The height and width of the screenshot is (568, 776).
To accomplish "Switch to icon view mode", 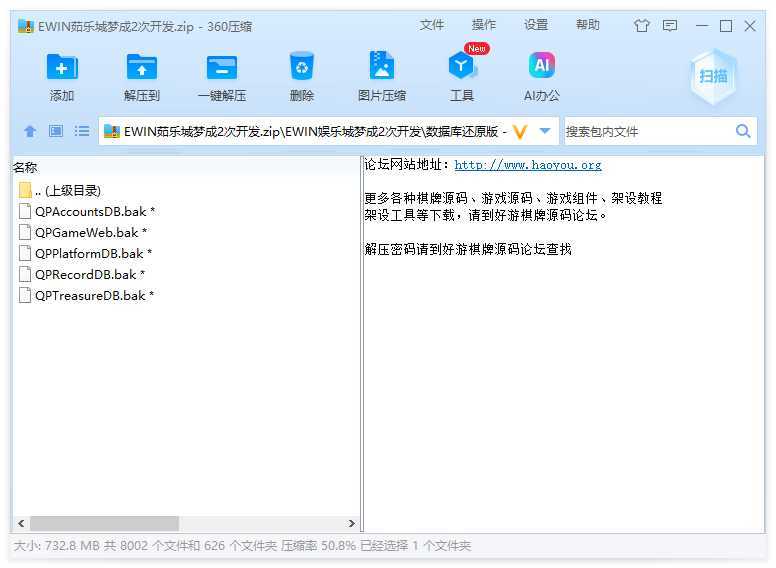I will pyautogui.click(x=56, y=131).
